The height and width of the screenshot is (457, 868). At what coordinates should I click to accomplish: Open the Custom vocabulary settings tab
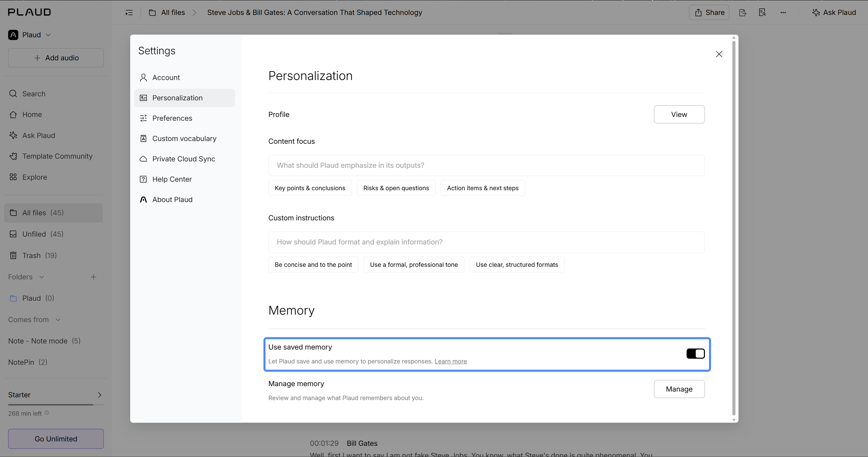click(x=184, y=139)
